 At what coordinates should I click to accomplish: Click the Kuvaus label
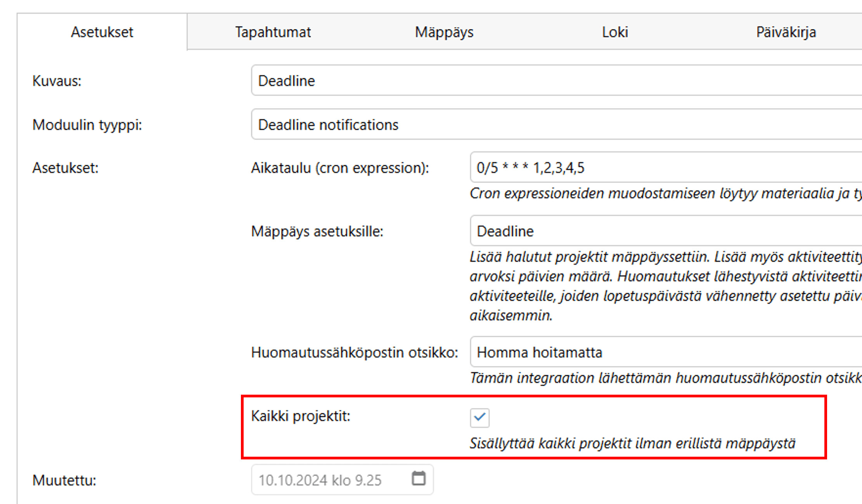click(57, 81)
